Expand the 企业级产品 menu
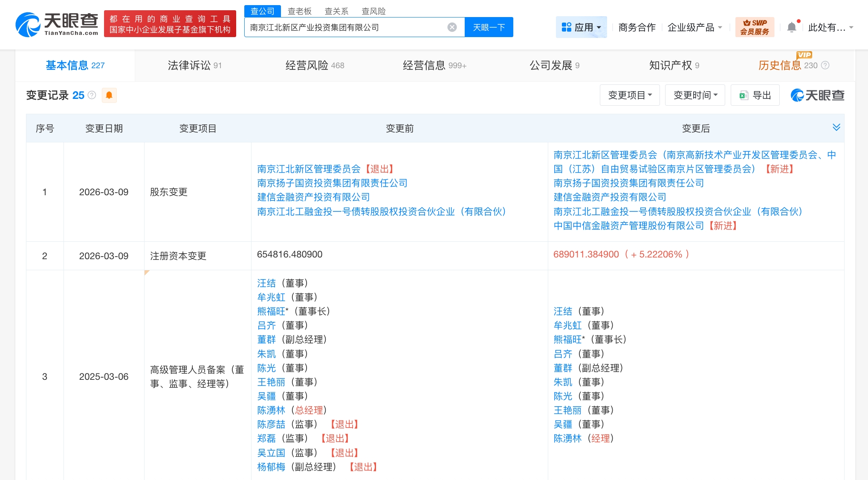 [x=694, y=27]
